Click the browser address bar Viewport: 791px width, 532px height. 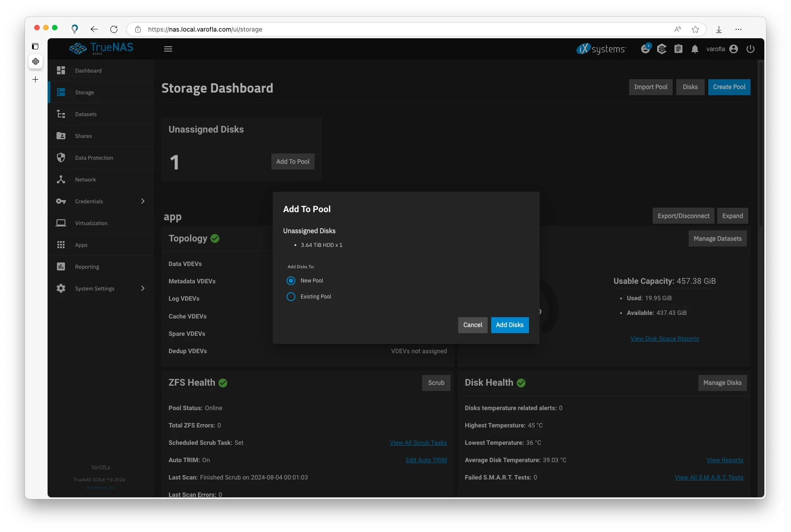(x=400, y=29)
